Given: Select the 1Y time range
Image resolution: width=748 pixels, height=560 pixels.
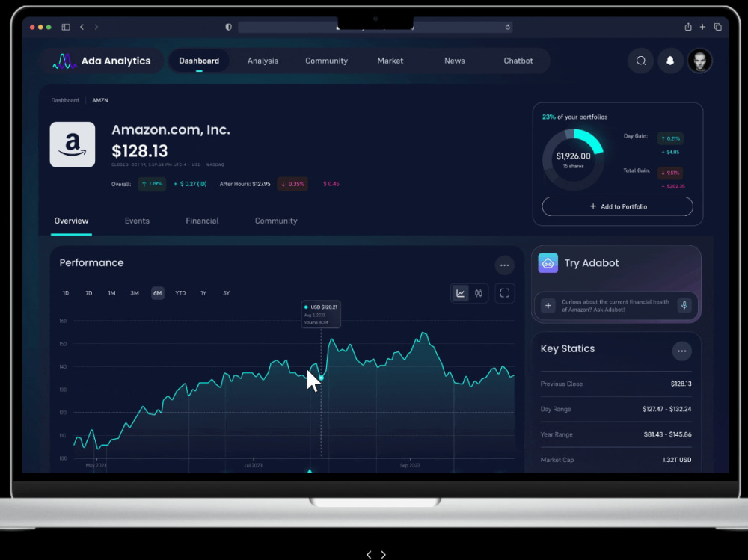Looking at the screenshot, I should click(x=203, y=293).
